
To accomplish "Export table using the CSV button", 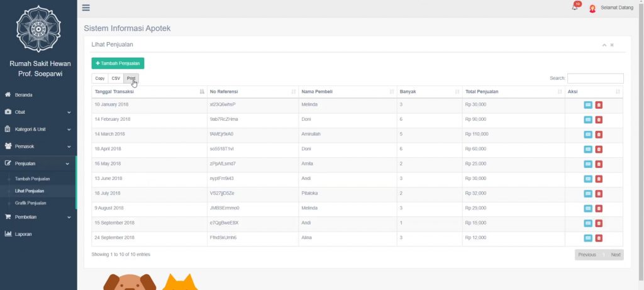I will tap(116, 79).
